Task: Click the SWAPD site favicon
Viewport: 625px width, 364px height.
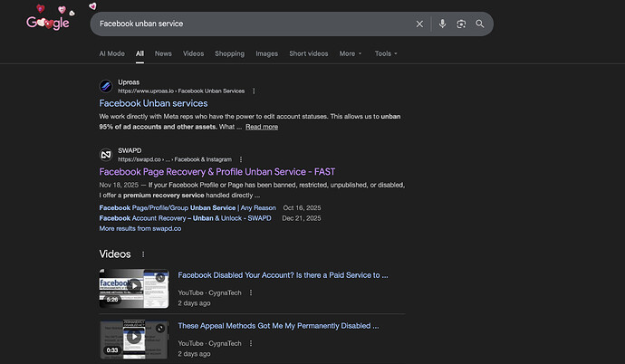Action: click(x=106, y=155)
